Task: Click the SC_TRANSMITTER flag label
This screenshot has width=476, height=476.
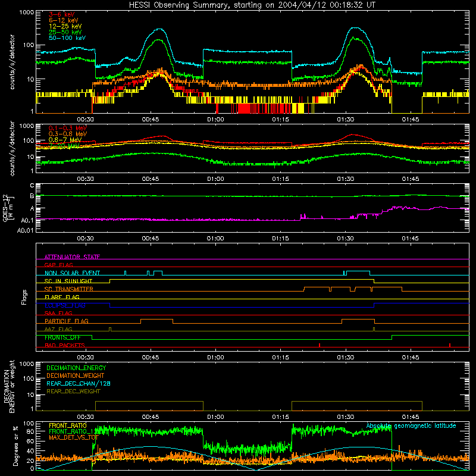Action: point(69,289)
